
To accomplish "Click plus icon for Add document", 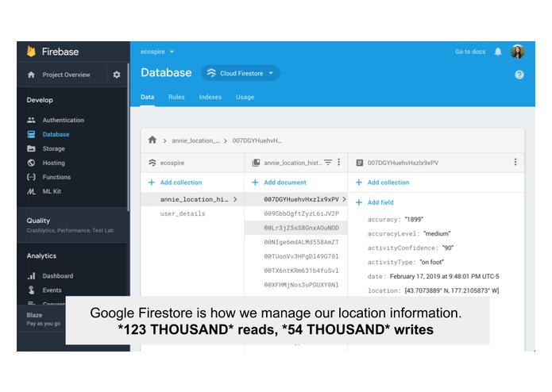I will click(x=255, y=182).
